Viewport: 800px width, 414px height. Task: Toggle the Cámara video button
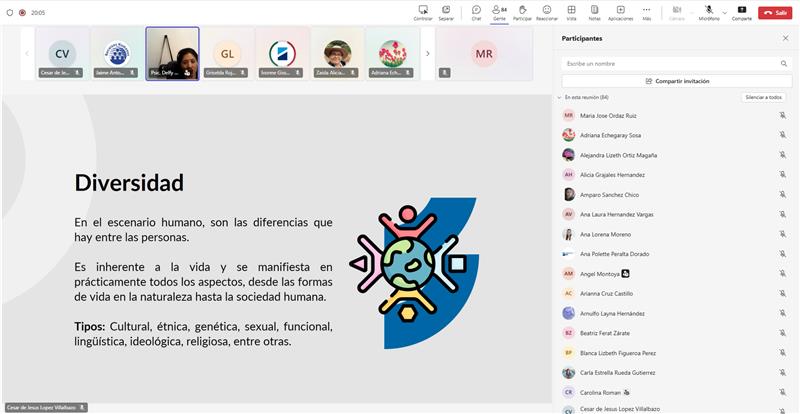[676, 11]
